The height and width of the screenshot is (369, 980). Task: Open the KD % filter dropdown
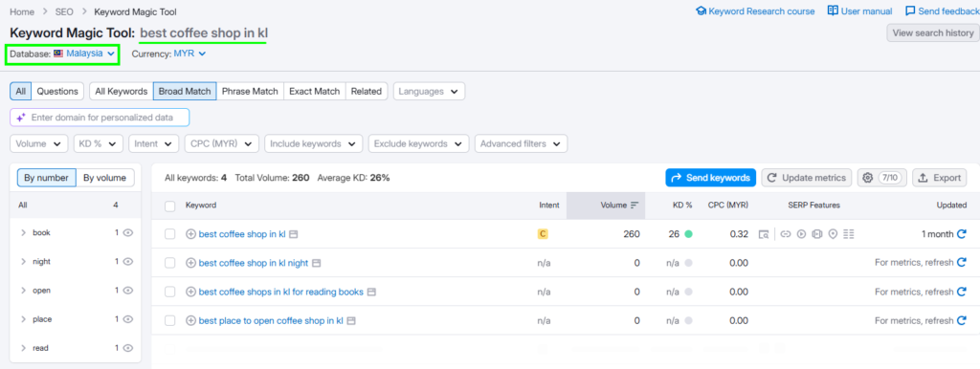pyautogui.click(x=99, y=143)
